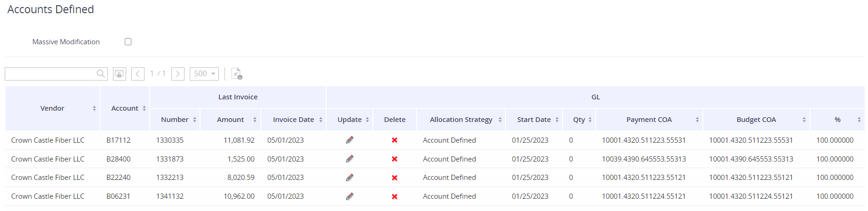Click percent value in B17112 row
The width and height of the screenshot is (868, 211).
[835, 140]
